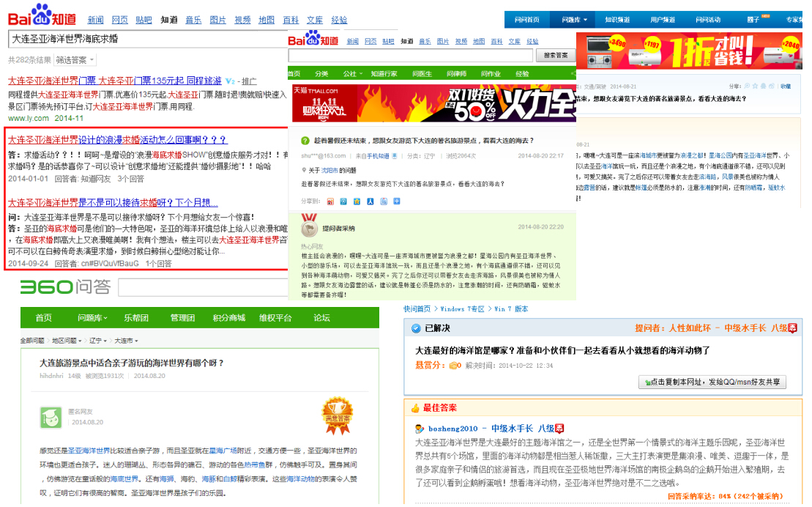Open the 辽宁 breadcrumb dropdown
Image resolution: width=812 pixels, height=507 pixels.
[98, 341]
